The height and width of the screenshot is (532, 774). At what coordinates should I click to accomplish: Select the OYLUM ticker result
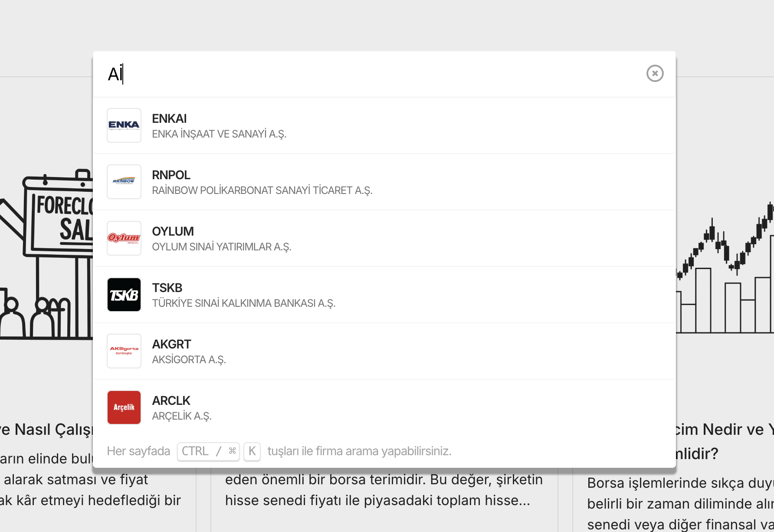173,231
